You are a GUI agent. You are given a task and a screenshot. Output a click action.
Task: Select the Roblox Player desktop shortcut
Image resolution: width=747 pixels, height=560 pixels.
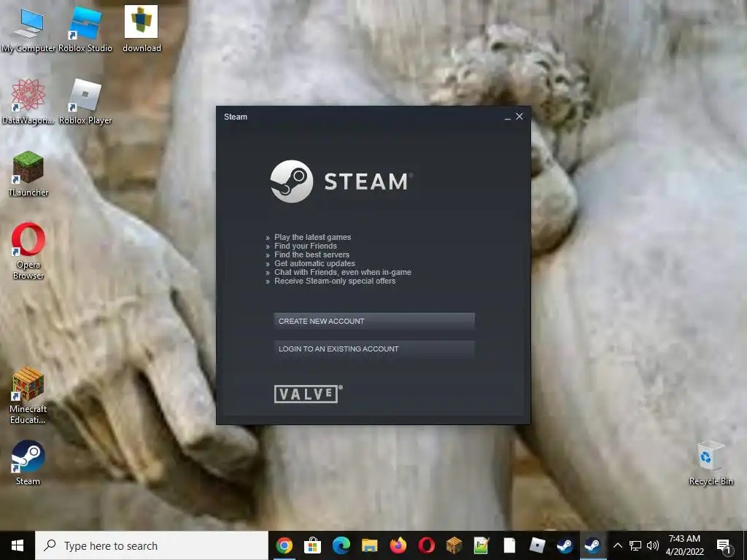85,102
